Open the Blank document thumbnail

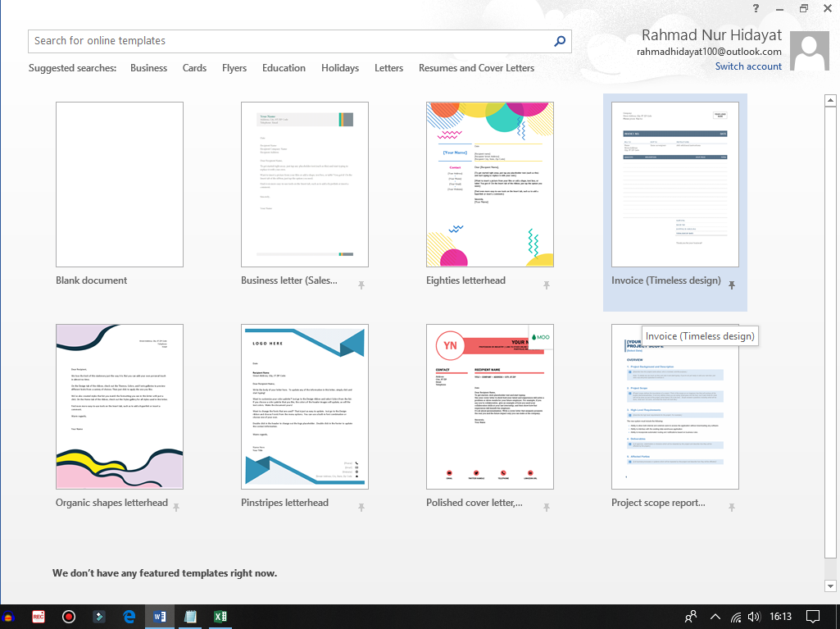tap(120, 185)
